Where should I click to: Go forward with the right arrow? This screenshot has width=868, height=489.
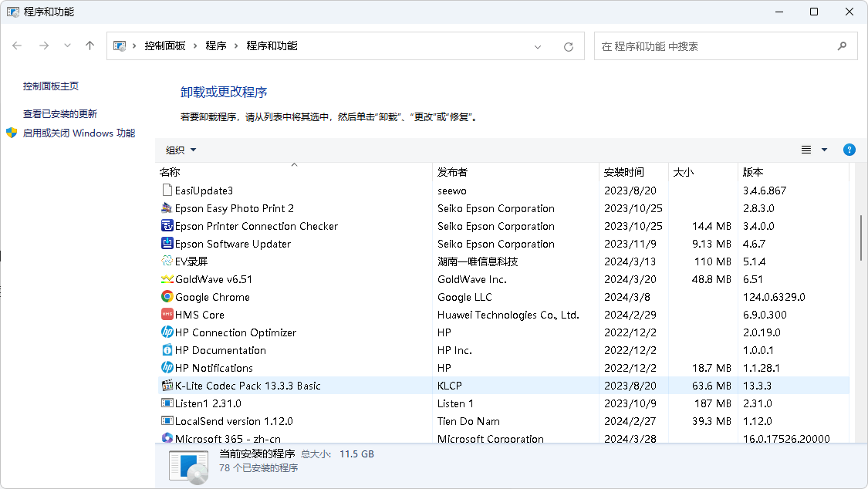[x=44, y=46]
